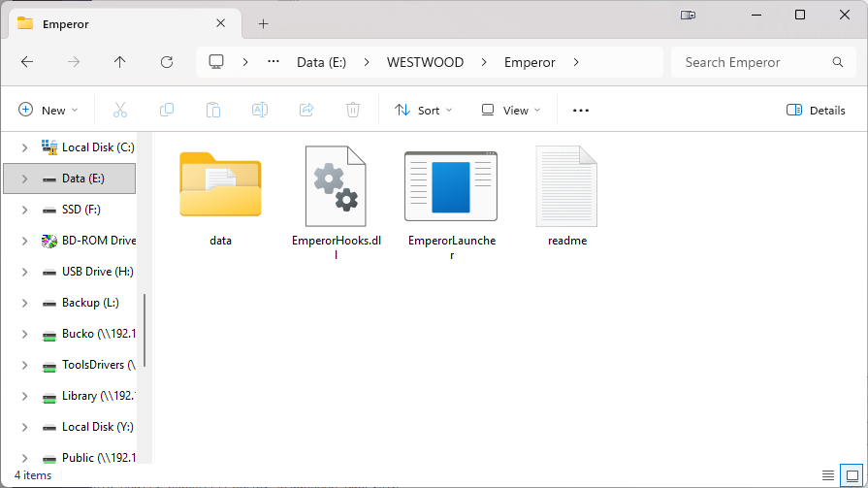Click the Cut scissors icon
This screenshot has height=488, width=868.
tap(120, 111)
